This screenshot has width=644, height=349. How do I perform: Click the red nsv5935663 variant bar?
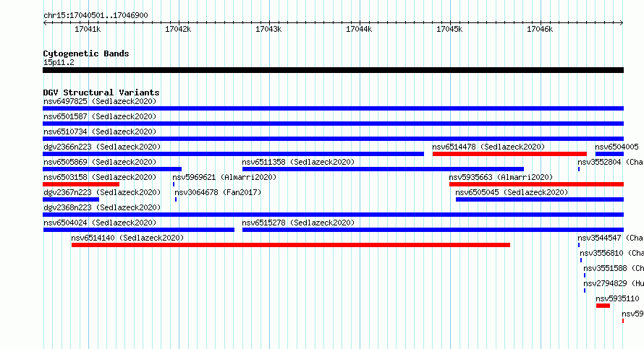[x=536, y=184]
